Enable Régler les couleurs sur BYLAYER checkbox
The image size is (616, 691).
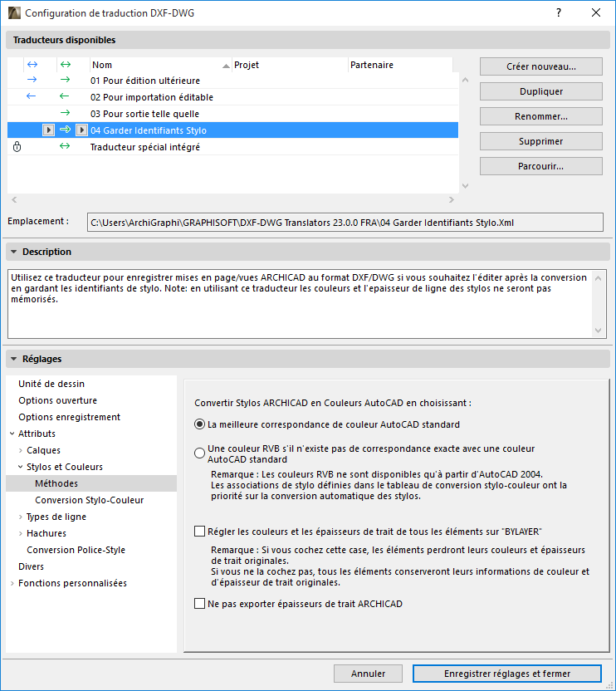coord(199,531)
